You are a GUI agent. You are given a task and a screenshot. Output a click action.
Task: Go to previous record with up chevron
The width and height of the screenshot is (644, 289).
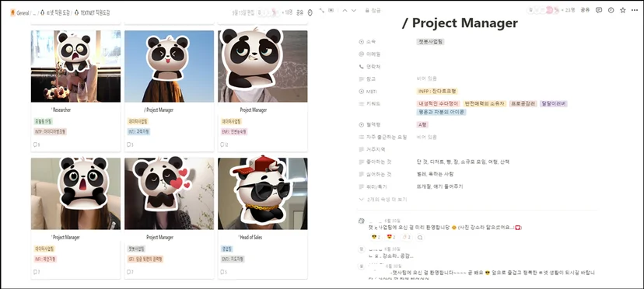tap(345, 11)
